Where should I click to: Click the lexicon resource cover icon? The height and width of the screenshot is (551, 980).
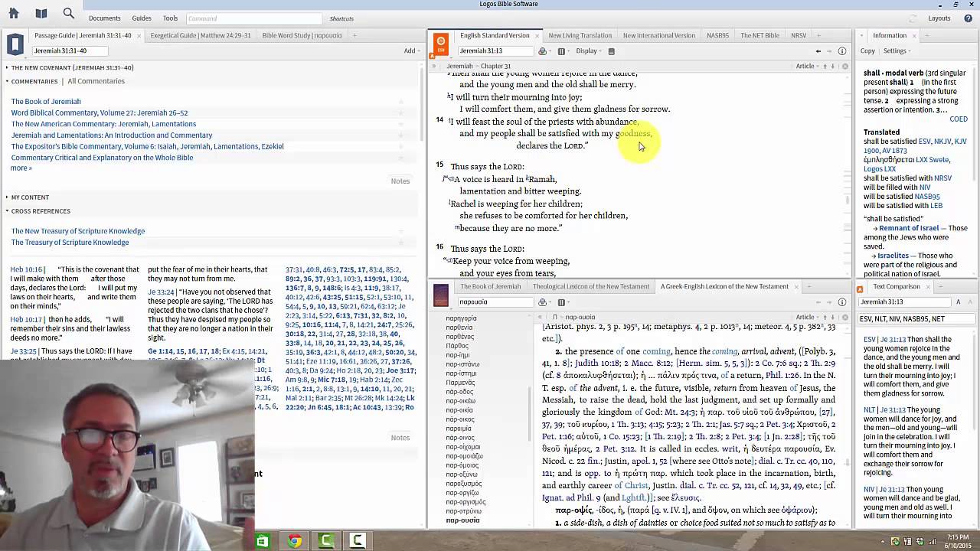(440, 295)
